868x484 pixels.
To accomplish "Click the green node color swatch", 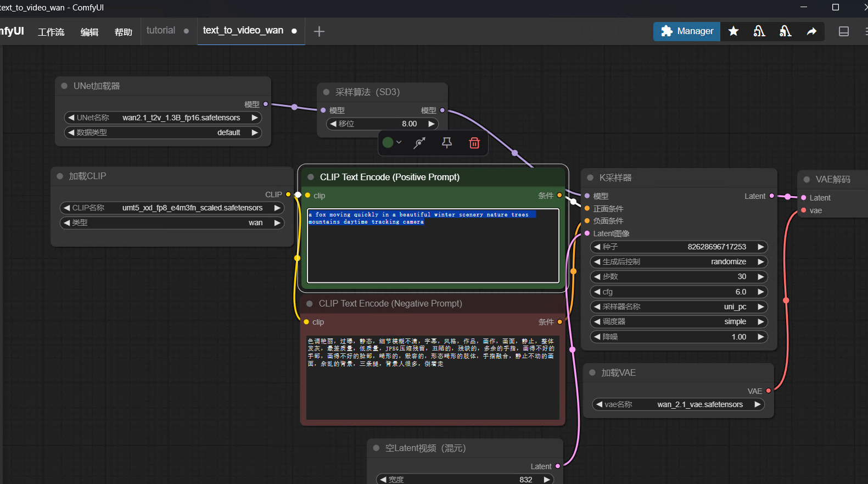I will pos(388,143).
